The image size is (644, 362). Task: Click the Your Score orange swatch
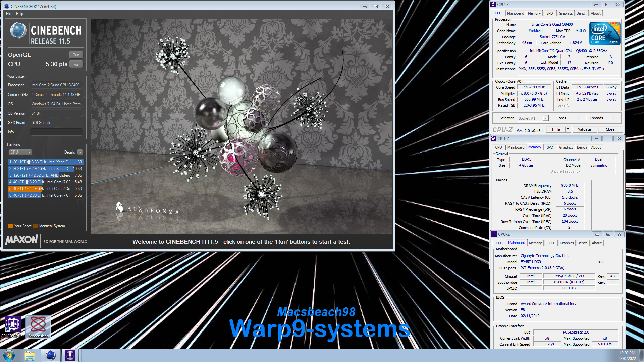click(10, 226)
